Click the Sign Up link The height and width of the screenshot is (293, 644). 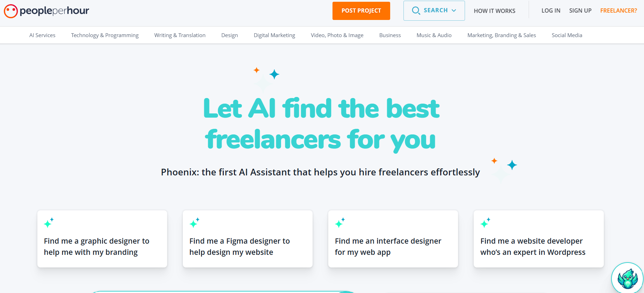(x=580, y=11)
